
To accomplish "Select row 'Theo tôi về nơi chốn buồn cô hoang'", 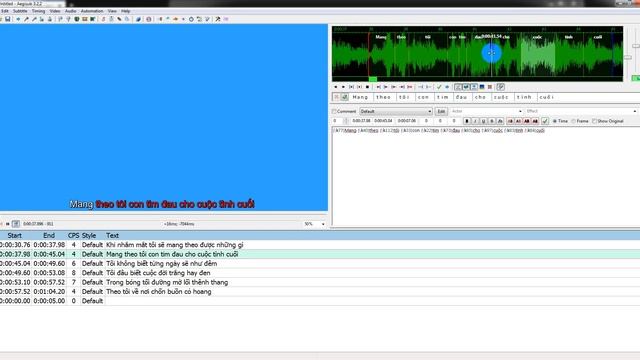I will [320, 291].
